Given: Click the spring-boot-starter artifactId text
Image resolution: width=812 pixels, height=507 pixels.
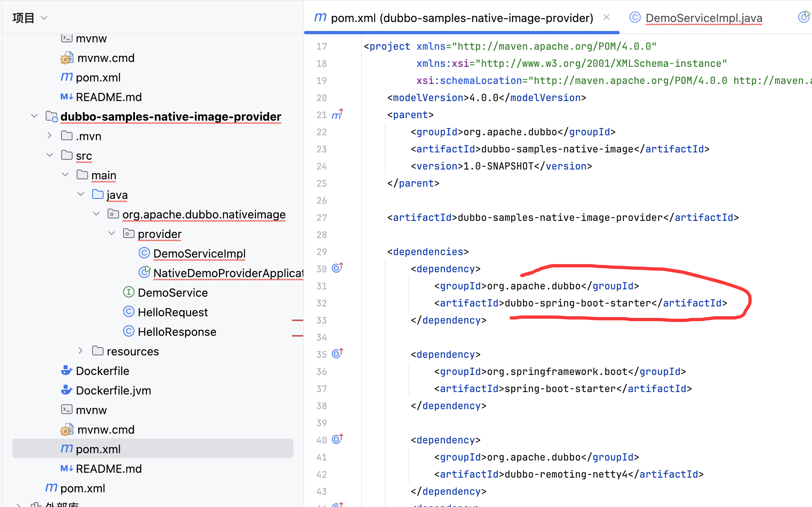Looking at the screenshot, I should pyautogui.click(x=560, y=389).
